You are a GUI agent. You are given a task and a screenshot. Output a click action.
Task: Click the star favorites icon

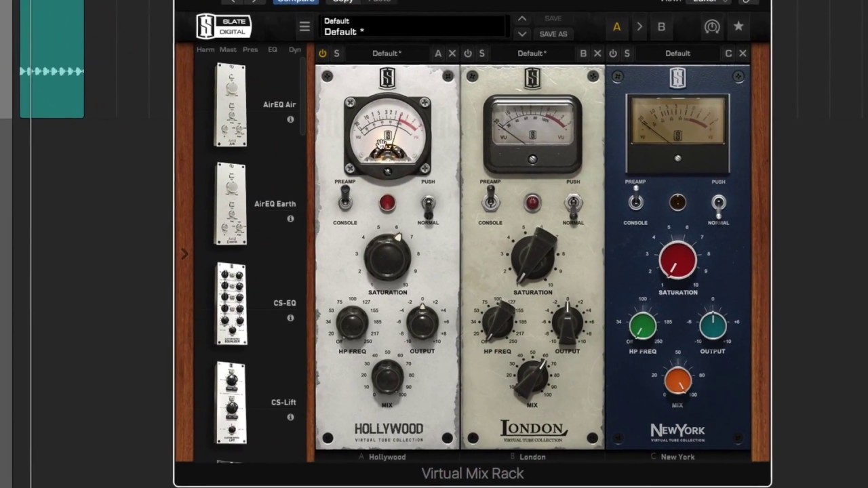(x=738, y=26)
